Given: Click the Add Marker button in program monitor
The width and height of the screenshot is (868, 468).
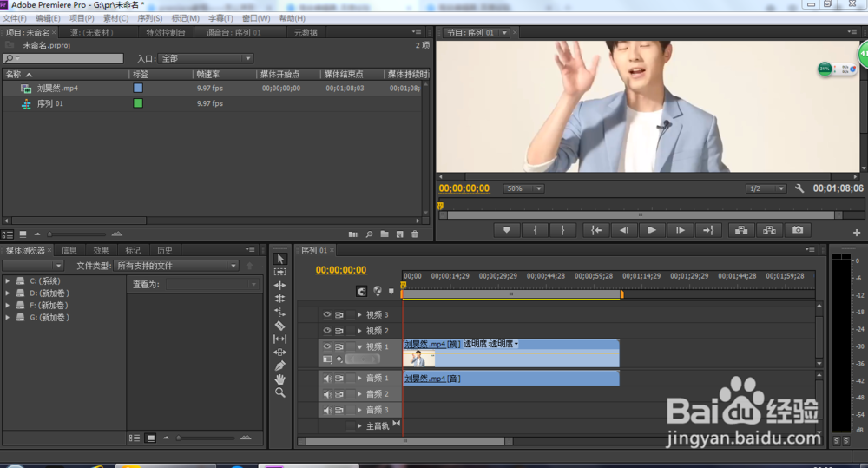Looking at the screenshot, I should [x=507, y=230].
